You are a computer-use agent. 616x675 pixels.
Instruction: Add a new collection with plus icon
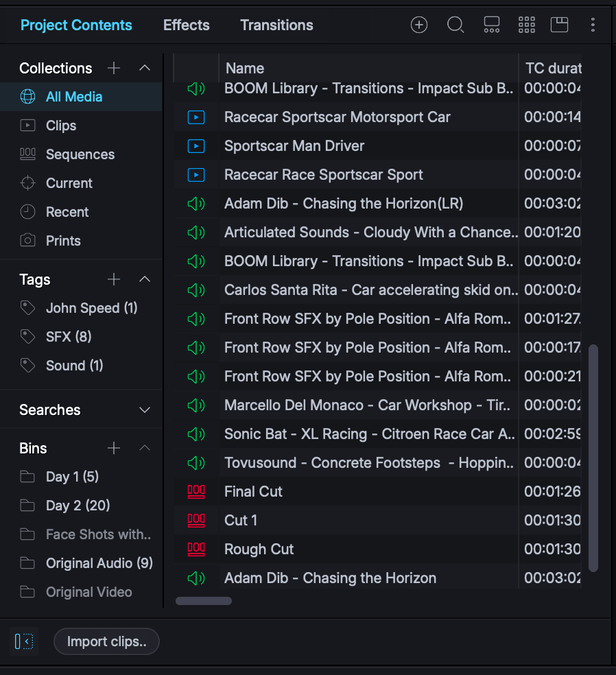coord(114,68)
